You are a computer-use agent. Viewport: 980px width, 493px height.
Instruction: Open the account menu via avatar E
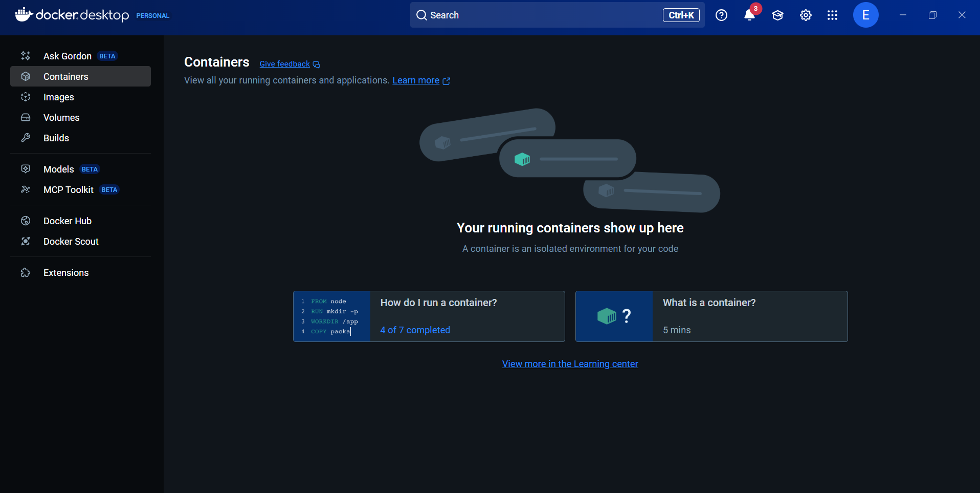(x=865, y=15)
